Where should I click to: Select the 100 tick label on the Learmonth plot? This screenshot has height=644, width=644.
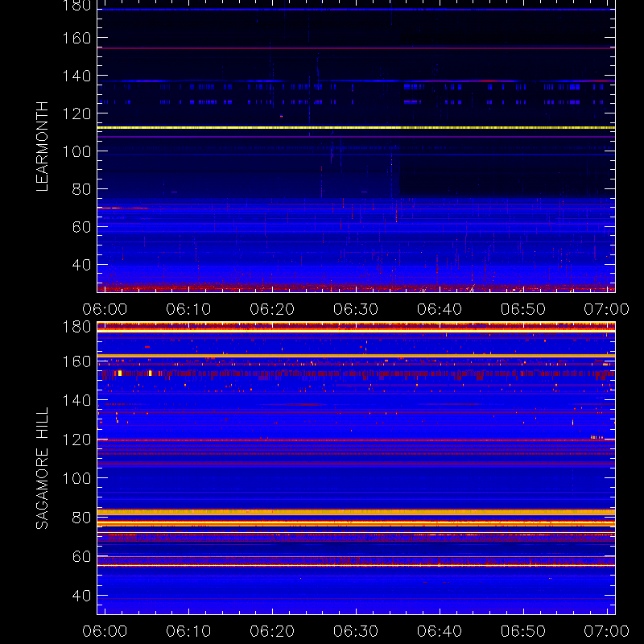(x=76, y=151)
